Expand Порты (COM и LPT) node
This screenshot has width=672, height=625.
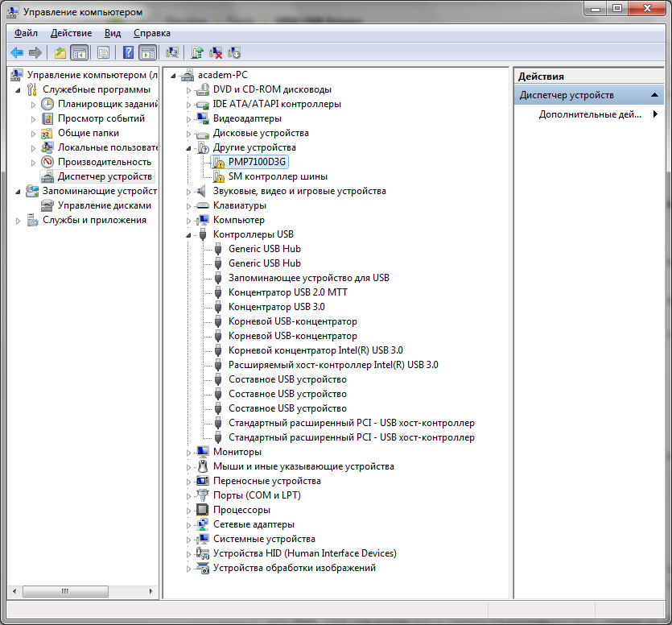(188, 496)
